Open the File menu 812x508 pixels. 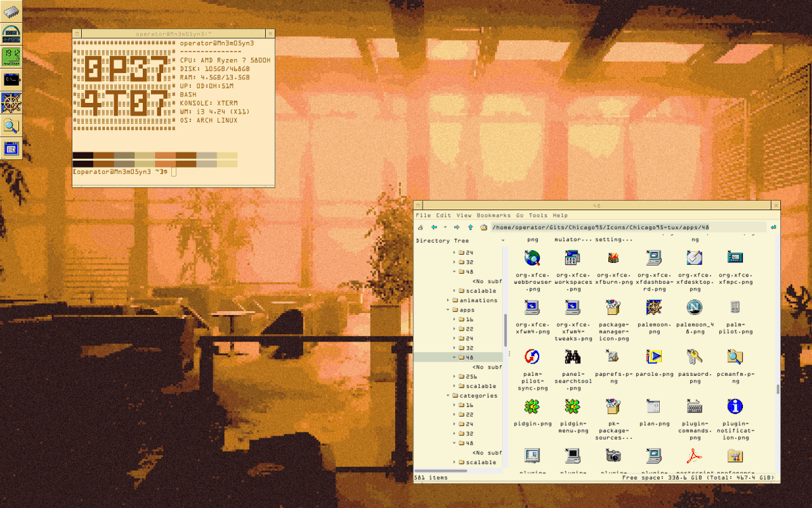[x=423, y=215]
